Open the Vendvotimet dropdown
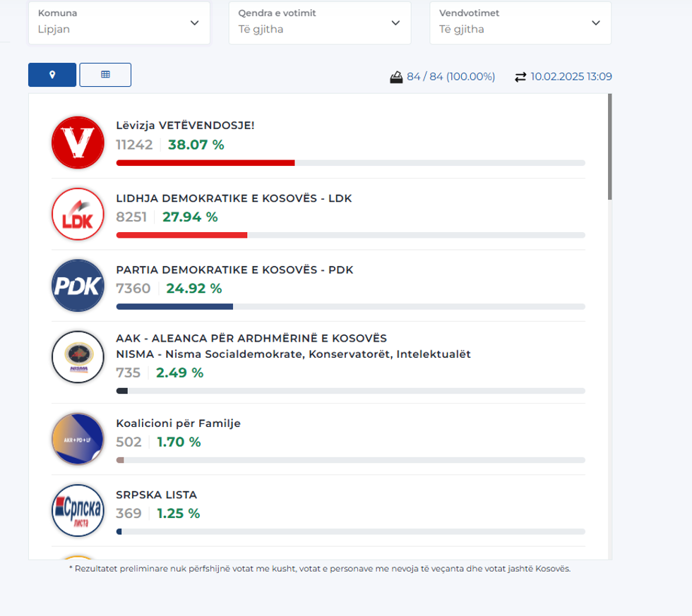Viewport: 692px width, 616px height. click(520, 23)
